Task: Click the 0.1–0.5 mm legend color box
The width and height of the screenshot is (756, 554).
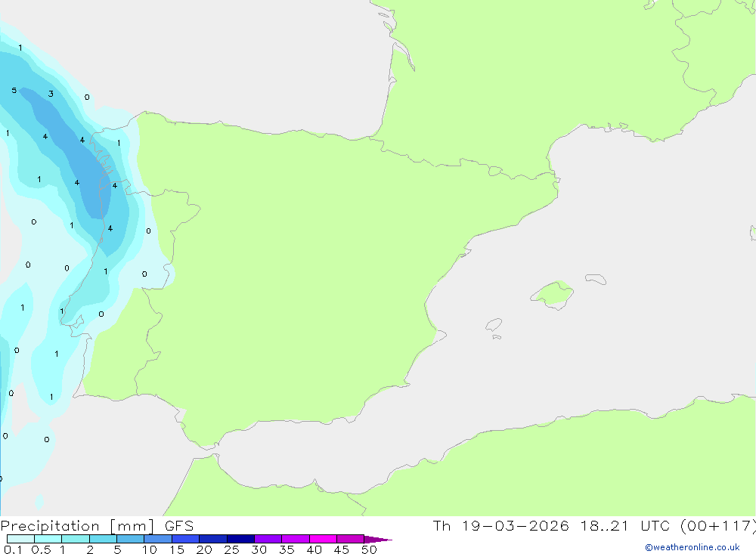Action: (x=20, y=539)
